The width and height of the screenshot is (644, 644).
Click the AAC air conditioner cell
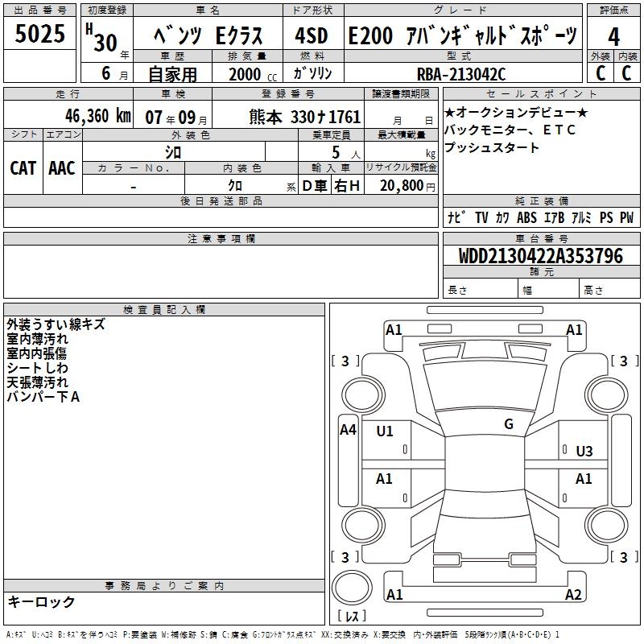coord(62,167)
